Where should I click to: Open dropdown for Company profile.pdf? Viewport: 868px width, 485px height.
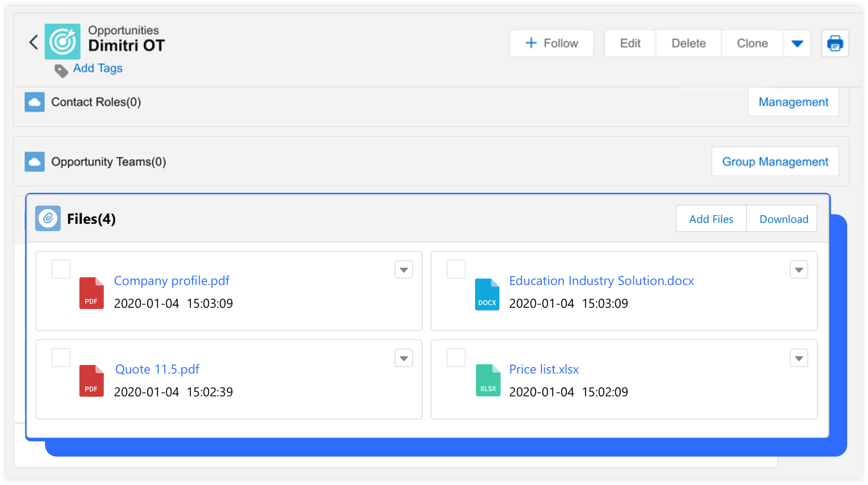(404, 270)
